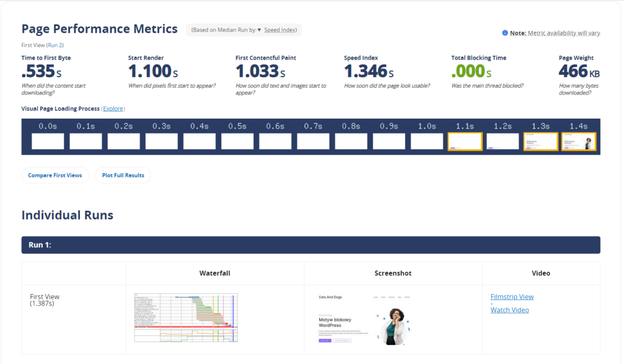Select the 0.5s filmstrip frame

coord(237,141)
